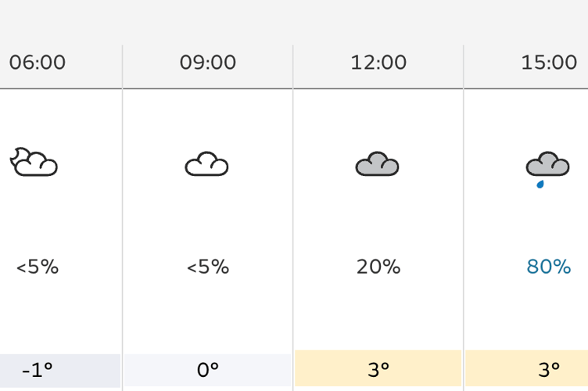Choose the 15:00 time column header
The width and height of the screenshot is (588, 391).
[549, 63]
